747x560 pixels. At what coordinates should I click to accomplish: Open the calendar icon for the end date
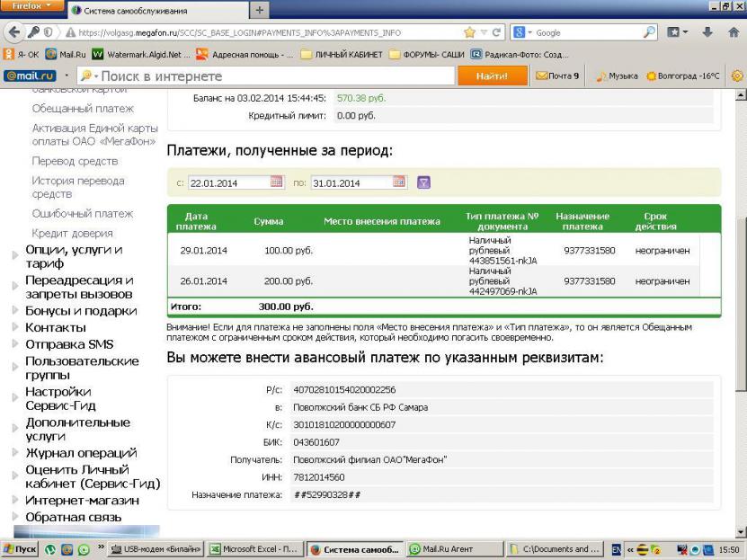399,182
